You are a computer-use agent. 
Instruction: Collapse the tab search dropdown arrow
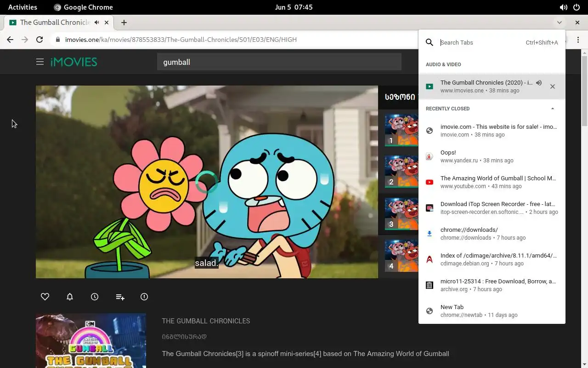tap(559, 22)
